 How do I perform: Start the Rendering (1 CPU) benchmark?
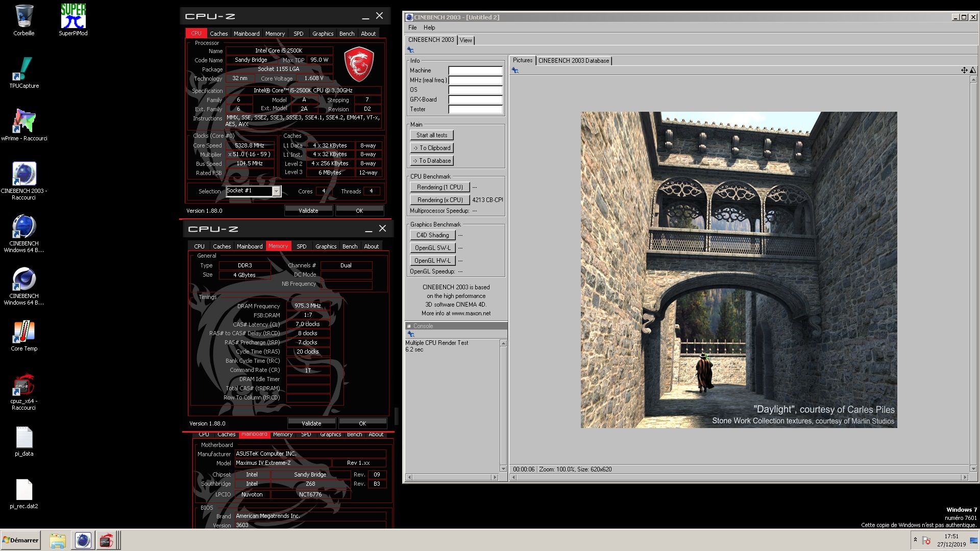440,187
